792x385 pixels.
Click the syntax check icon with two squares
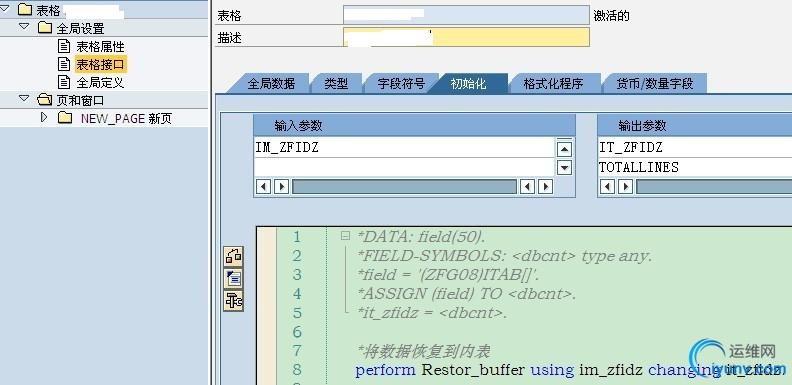point(233,257)
